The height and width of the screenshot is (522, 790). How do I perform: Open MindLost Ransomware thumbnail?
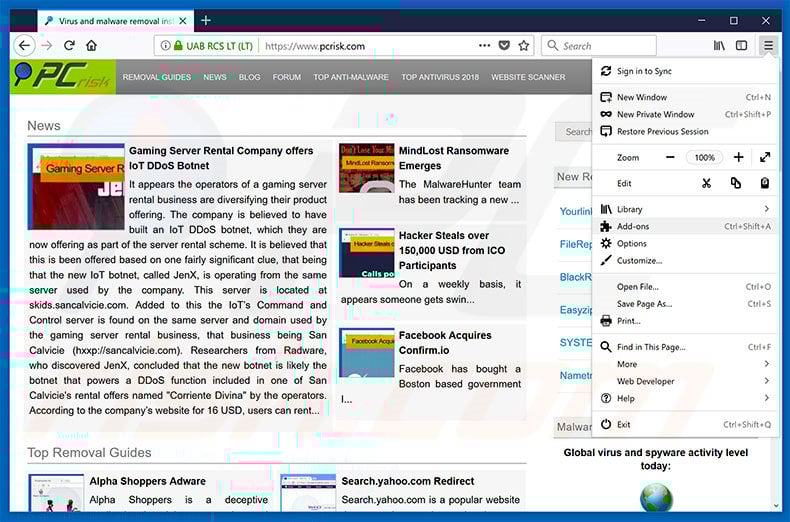[366, 168]
